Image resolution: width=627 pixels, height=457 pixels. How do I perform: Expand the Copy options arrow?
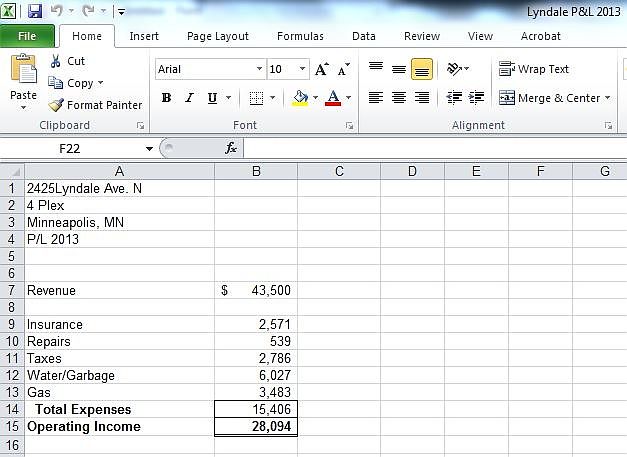tap(100, 83)
